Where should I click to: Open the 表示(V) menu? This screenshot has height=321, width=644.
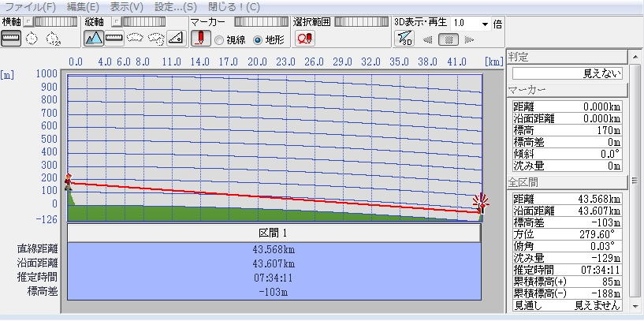(x=127, y=7)
